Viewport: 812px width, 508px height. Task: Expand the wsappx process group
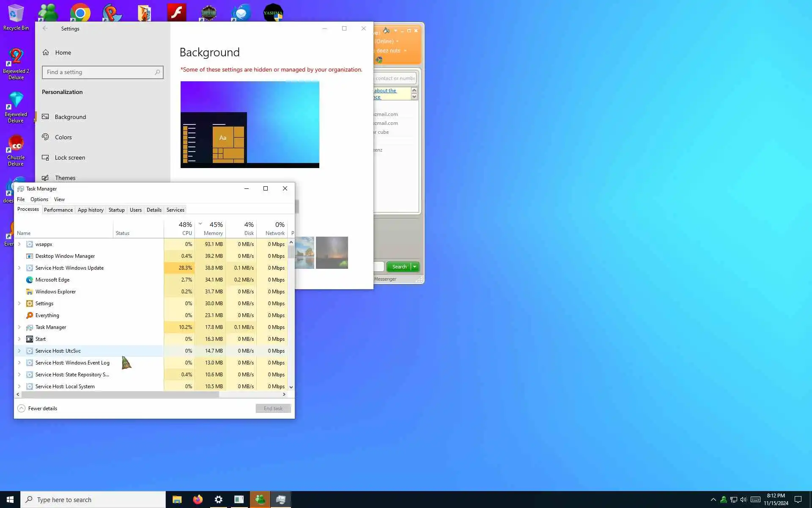tap(19, 244)
